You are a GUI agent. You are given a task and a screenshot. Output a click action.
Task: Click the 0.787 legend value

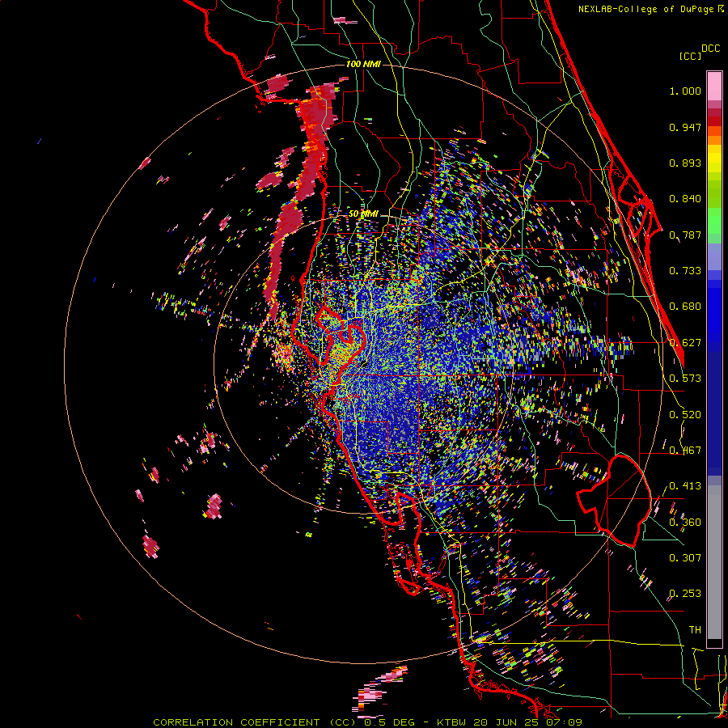pyautogui.click(x=685, y=235)
